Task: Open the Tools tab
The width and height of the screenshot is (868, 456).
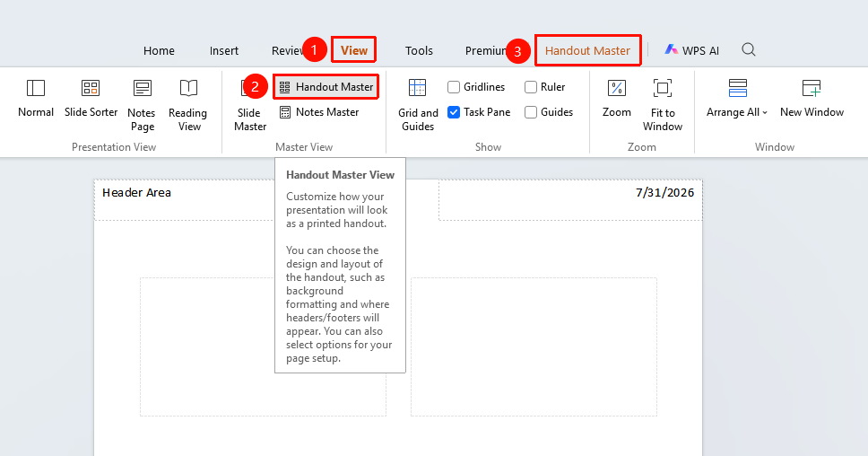Action: click(x=419, y=50)
